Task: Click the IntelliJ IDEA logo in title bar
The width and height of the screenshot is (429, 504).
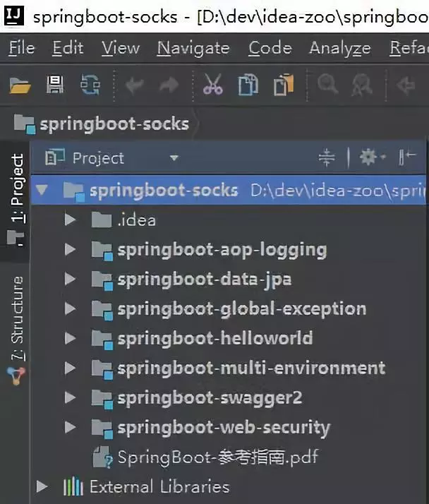Action: tap(14, 16)
